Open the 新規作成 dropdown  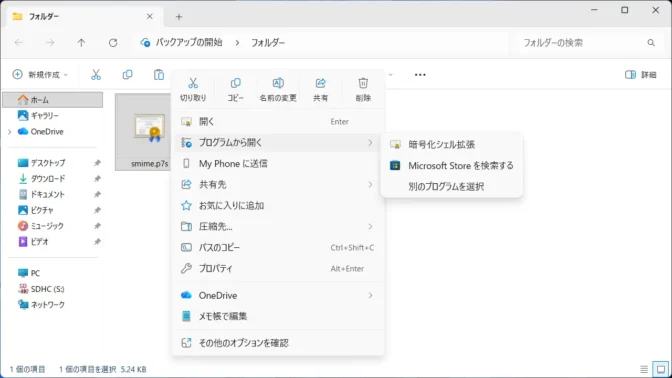click(40, 75)
